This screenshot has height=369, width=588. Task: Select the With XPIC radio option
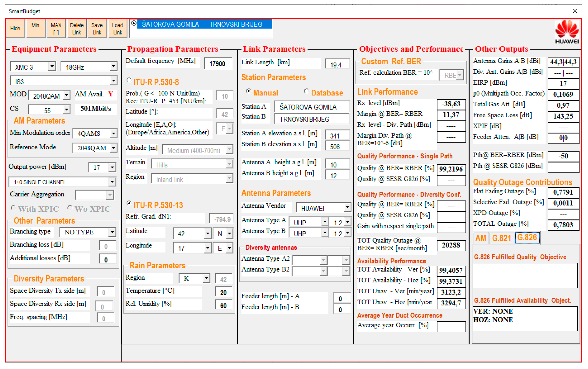pyautogui.click(x=13, y=208)
